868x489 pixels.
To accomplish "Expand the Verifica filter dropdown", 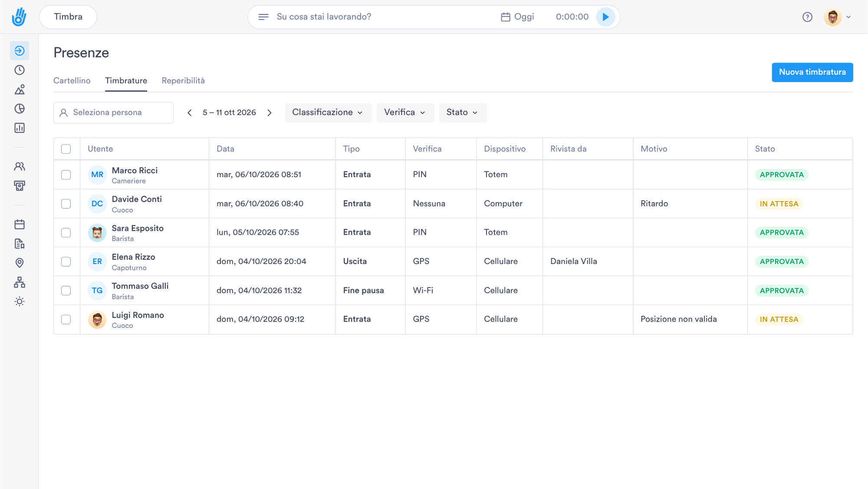I will click(405, 112).
